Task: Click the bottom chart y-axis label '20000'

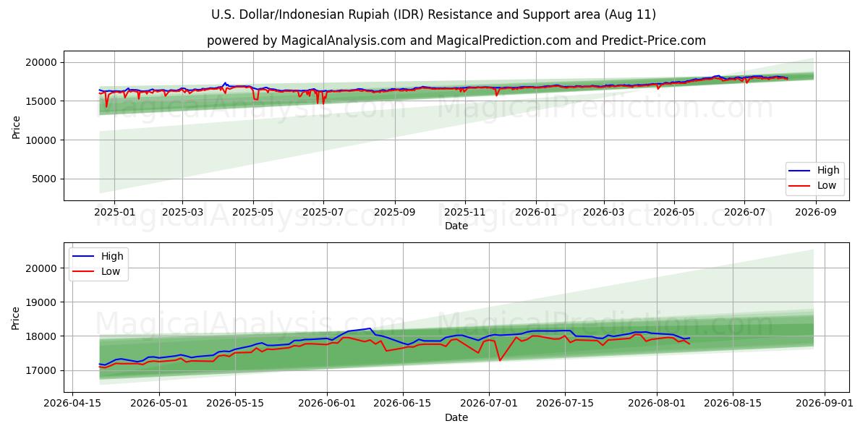Action: pos(41,268)
